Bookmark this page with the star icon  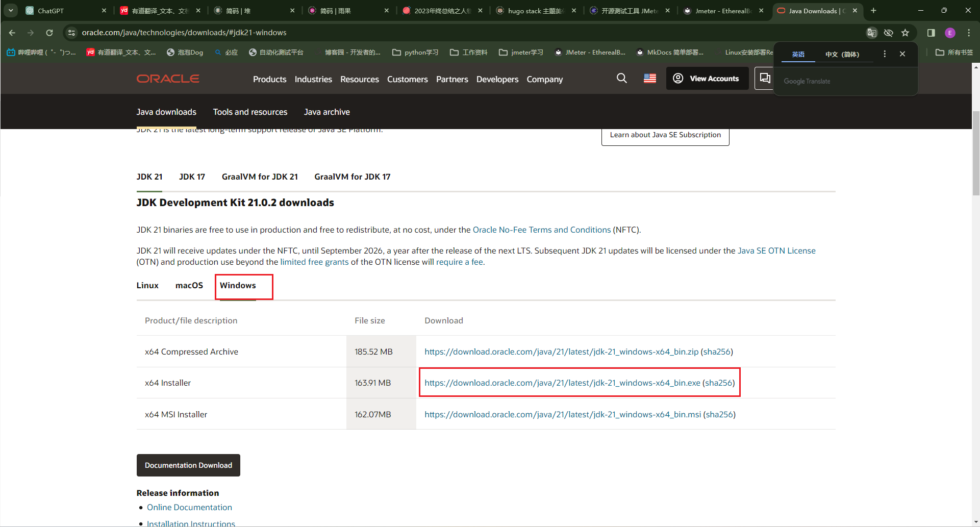click(906, 33)
